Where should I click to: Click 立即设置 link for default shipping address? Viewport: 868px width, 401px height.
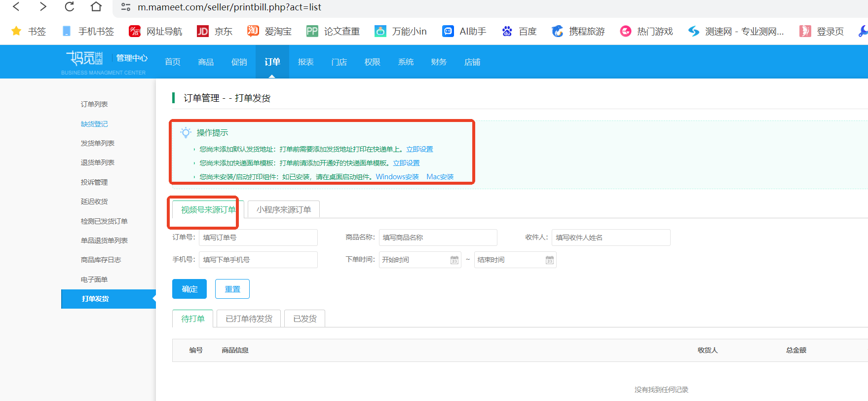(x=419, y=149)
